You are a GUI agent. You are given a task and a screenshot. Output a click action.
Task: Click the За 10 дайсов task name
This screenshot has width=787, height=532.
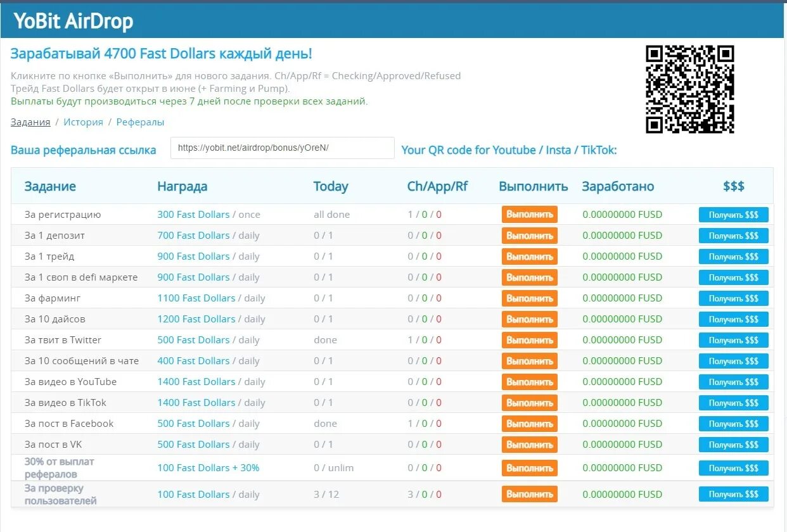(54, 319)
